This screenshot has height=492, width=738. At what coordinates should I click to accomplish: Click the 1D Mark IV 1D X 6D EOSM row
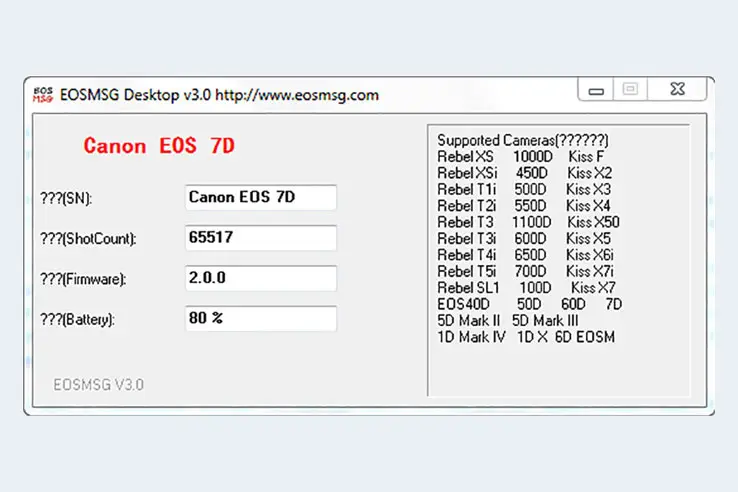526,337
